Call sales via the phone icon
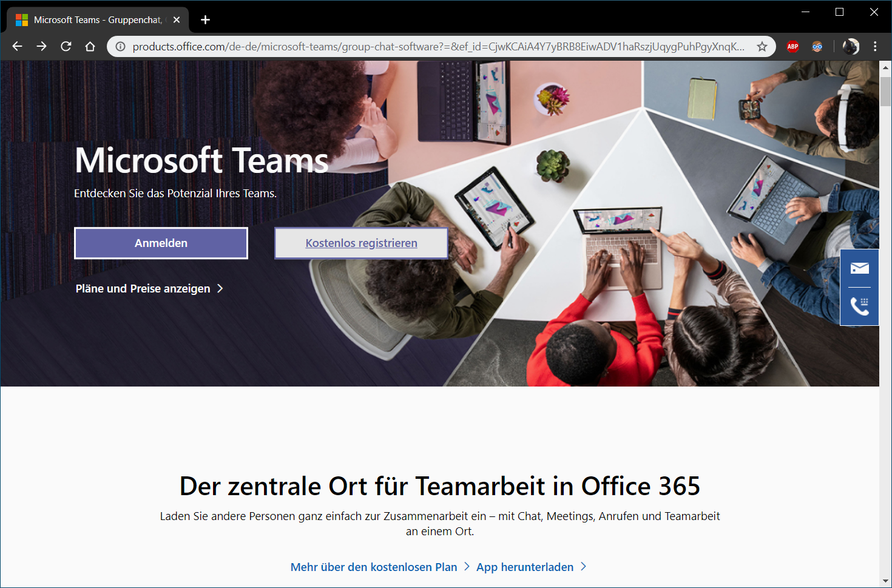Image resolution: width=892 pixels, height=588 pixels. click(x=859, y=306)
